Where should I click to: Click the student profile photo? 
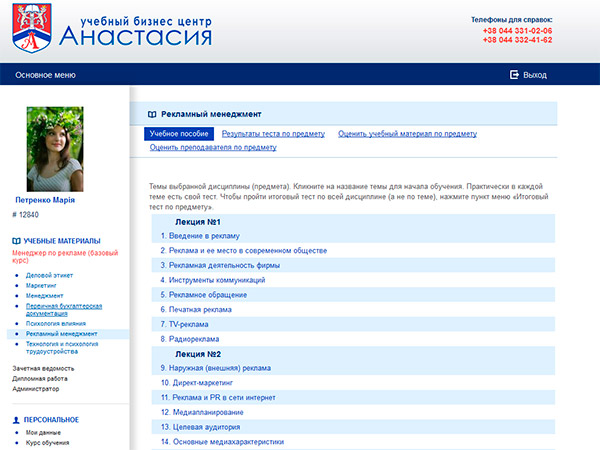55,149
